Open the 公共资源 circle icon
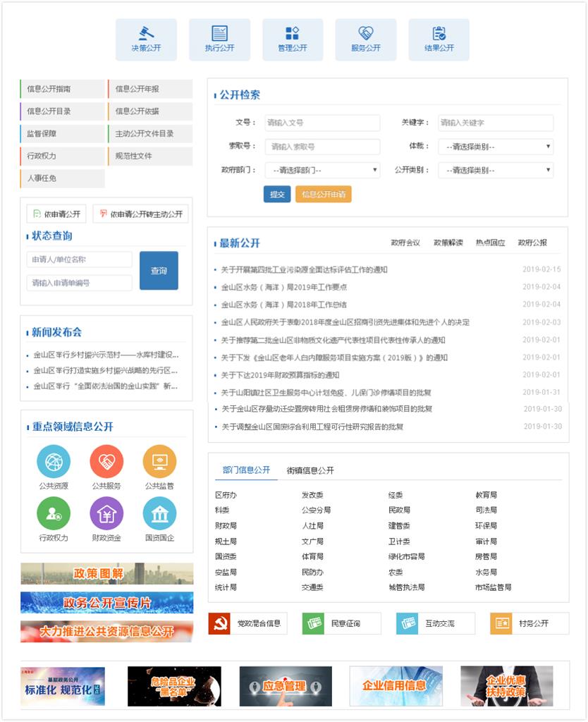This screenshot has width=588, height=722. click(54, 462)
